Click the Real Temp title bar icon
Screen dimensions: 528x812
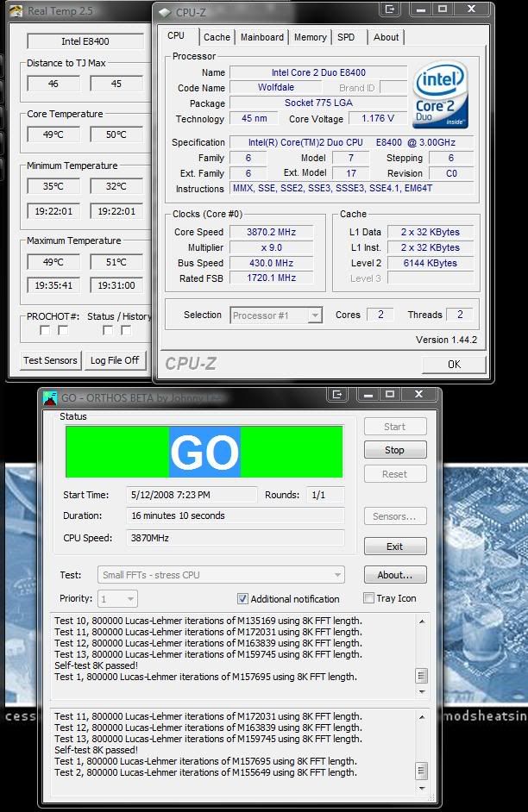tap(16, 11)
